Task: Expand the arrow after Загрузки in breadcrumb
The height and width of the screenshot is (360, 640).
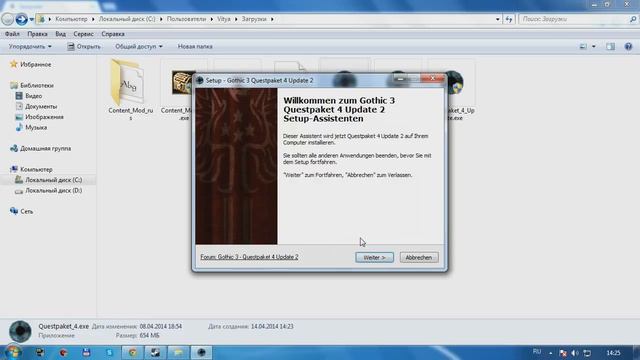Action: coord(272,19)
